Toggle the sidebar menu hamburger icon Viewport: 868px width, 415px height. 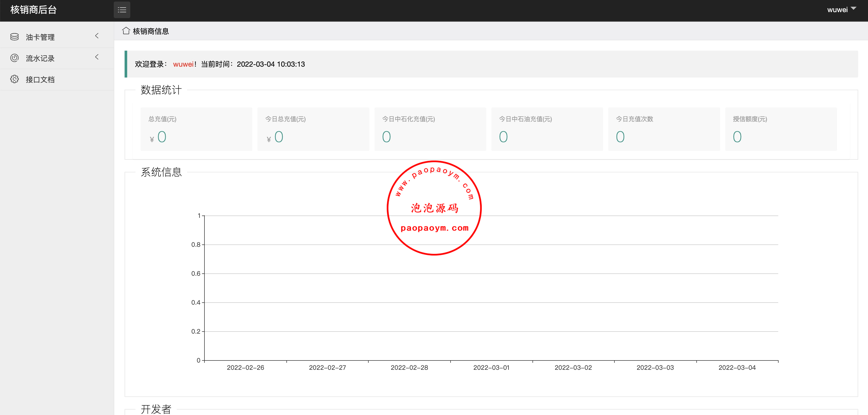point(122,10)
